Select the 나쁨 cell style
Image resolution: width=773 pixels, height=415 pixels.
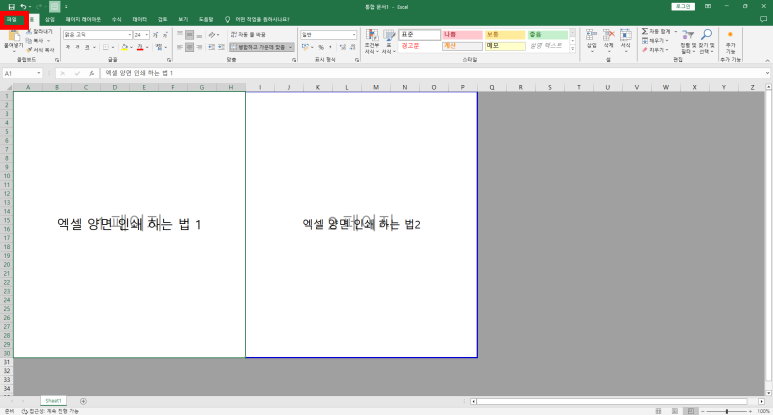point(462,35)
